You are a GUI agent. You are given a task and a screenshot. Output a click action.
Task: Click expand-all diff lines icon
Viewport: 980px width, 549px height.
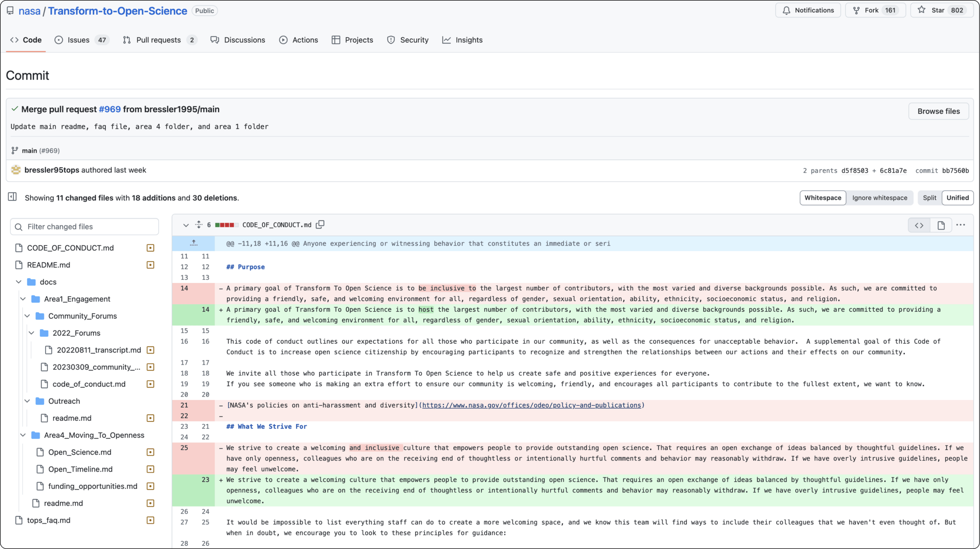pyautogui.click(x=198, y=224)
